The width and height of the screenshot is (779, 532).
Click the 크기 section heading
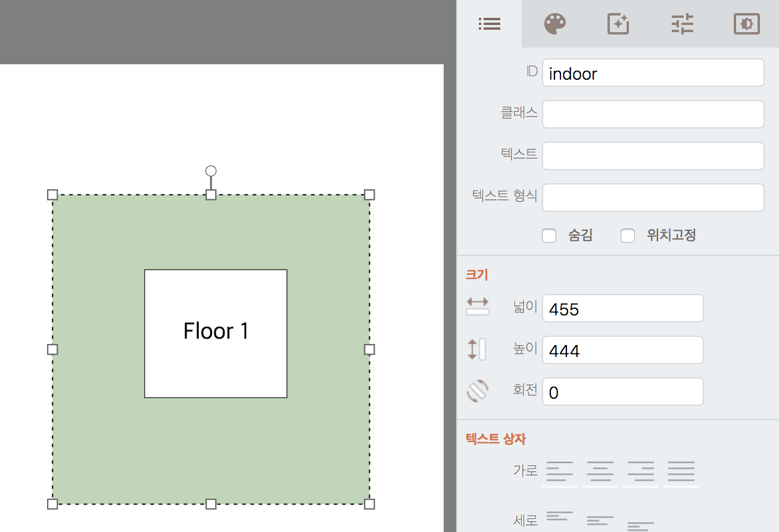pos(476,274)
